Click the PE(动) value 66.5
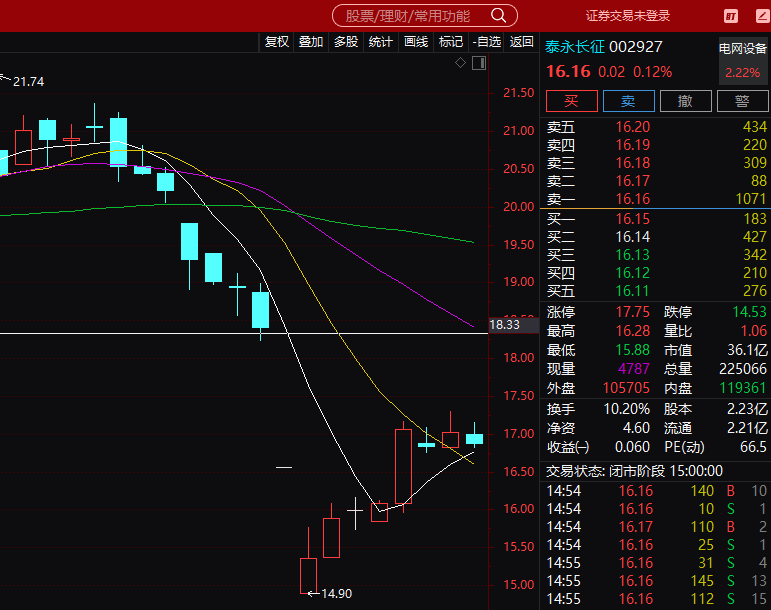771x610 pixels. coord(753,447)
